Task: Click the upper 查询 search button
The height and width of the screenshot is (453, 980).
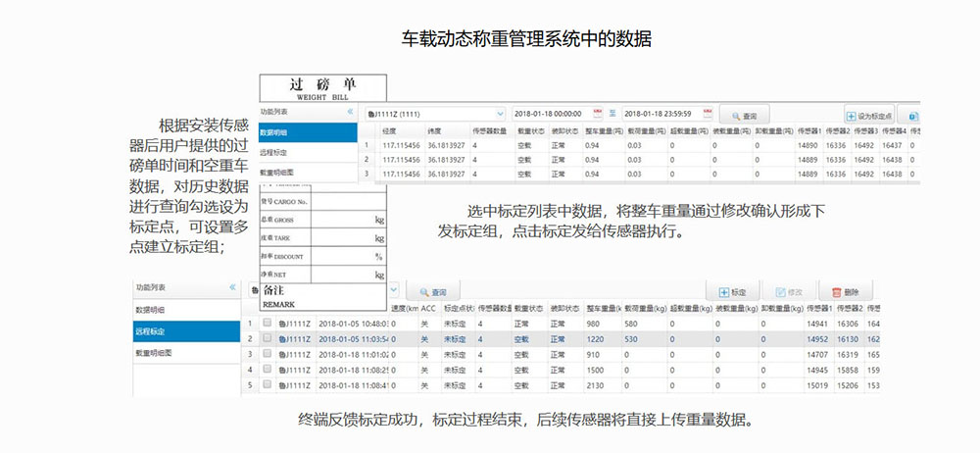Action: coord(745,115)
